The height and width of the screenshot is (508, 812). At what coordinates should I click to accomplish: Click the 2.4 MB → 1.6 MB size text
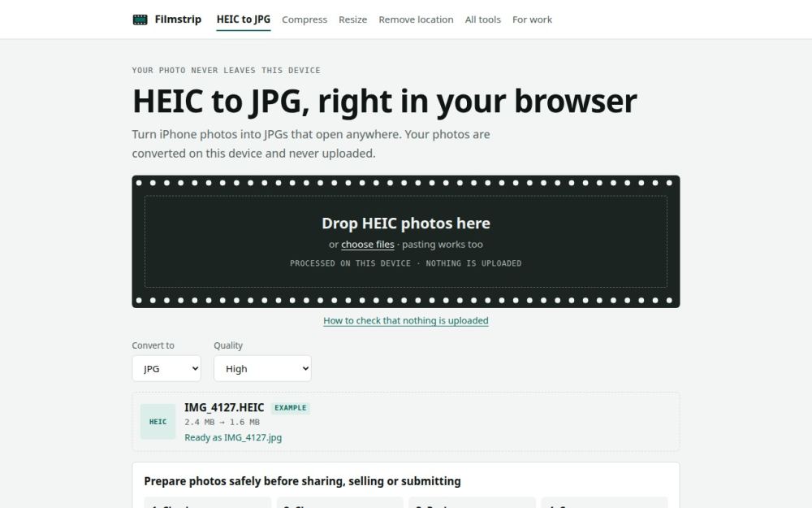(x=222, y=422)
